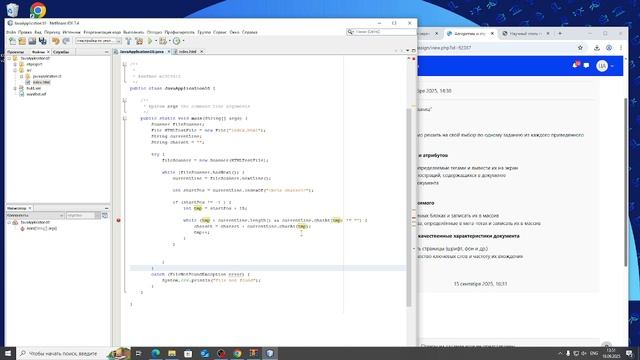Collapse the main method code fold

point(124,118)
